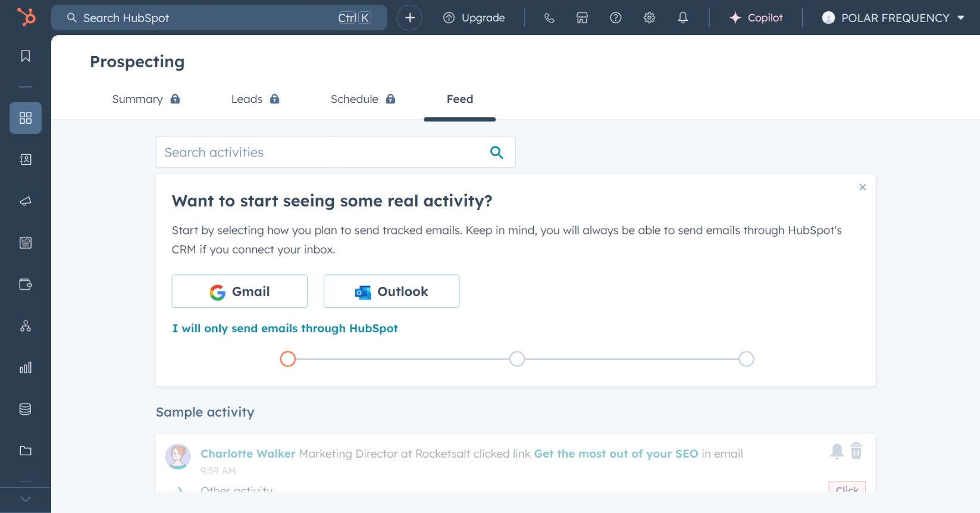Image resolution: width=980 pixels, height=513 pixels.
Task: Click the lock icon beside Summary
Action: click(x=175, y=99)
